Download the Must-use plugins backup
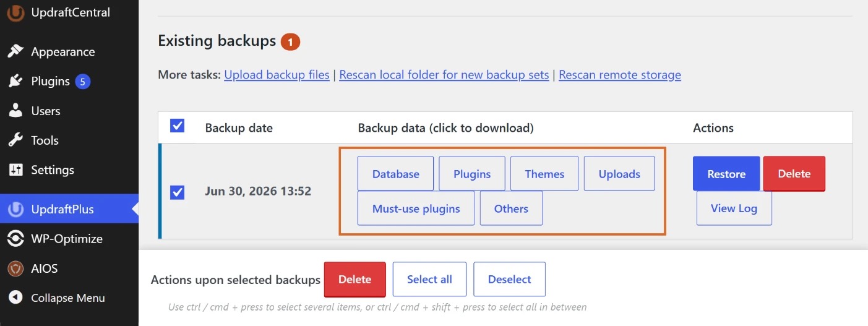This screenshot has height=326, width=868. coord(416,208)
